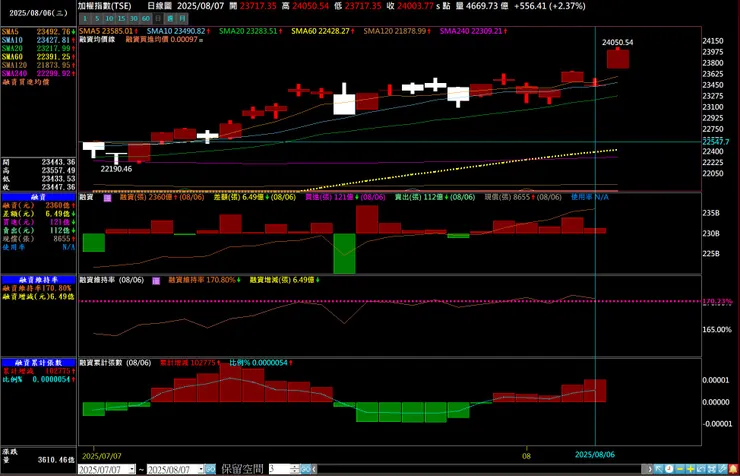Click the alert bell icon
The image size is (740, 476).
733,469
